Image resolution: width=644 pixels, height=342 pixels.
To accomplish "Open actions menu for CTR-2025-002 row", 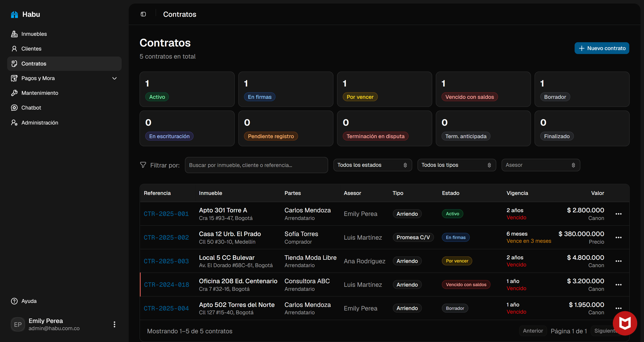I will coord(619,237).
